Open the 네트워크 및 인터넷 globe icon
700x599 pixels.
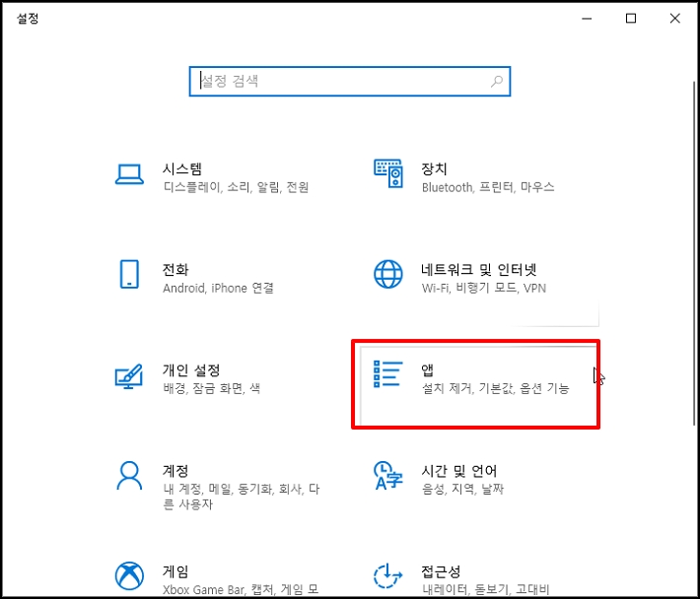(388, 274)
